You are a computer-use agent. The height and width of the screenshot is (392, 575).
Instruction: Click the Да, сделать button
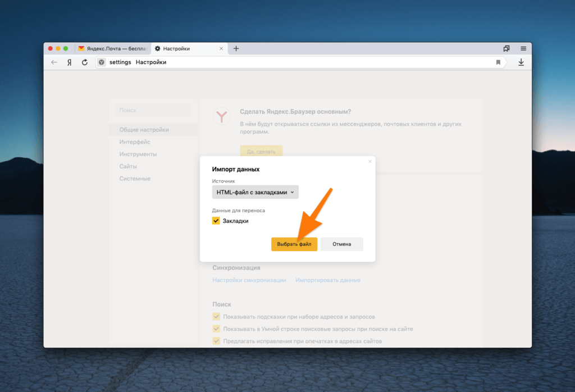tap(261, 151)
